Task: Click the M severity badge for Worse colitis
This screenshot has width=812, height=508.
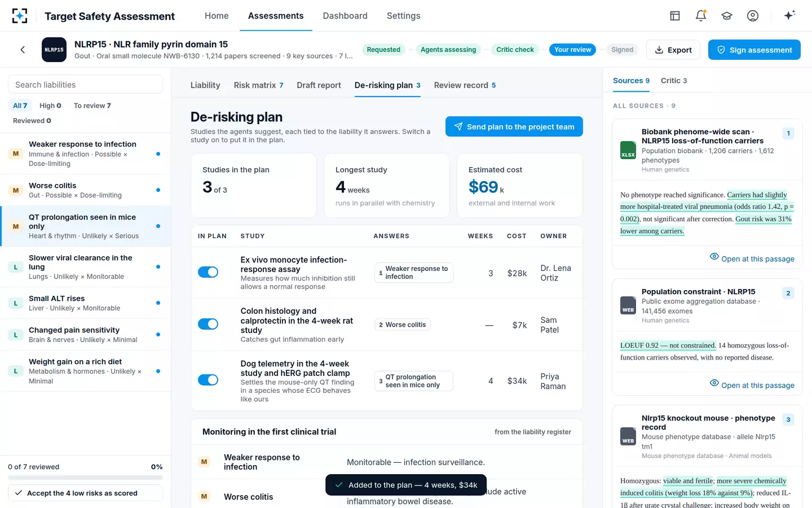Action: (16, 190)
